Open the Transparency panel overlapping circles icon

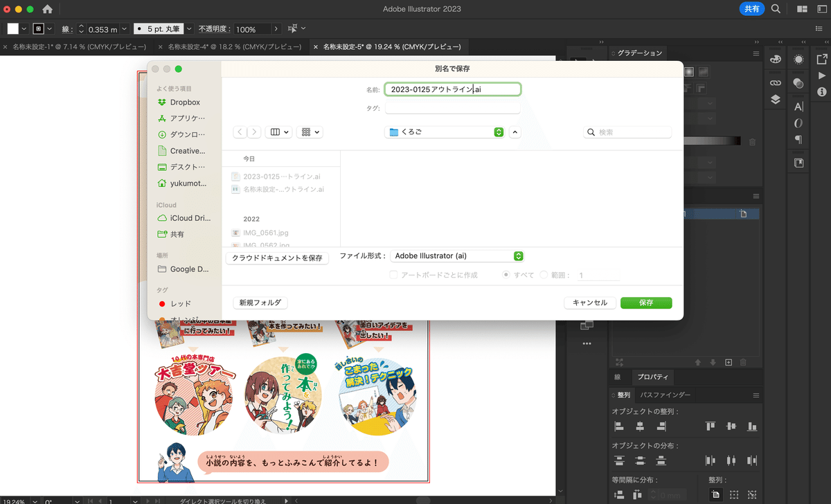pyautogui.click(x=798, y=82)
